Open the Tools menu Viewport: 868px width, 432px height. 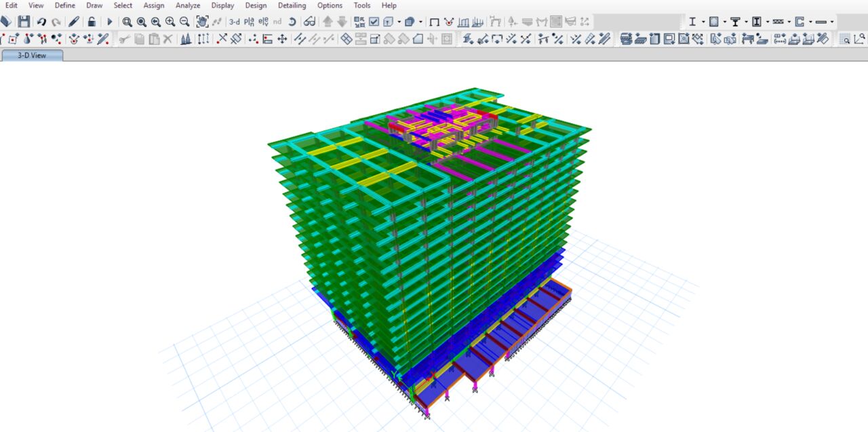click(362, 5)
